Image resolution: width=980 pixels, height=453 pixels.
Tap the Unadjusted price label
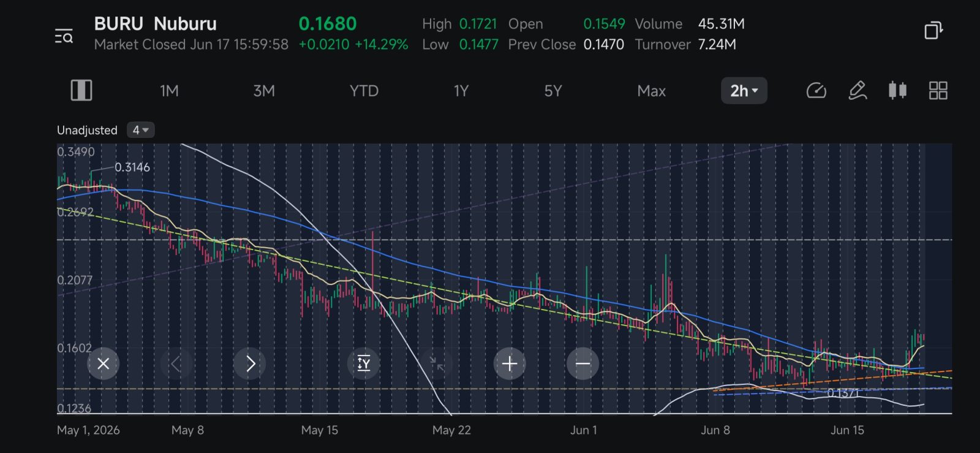pos(87,130)
